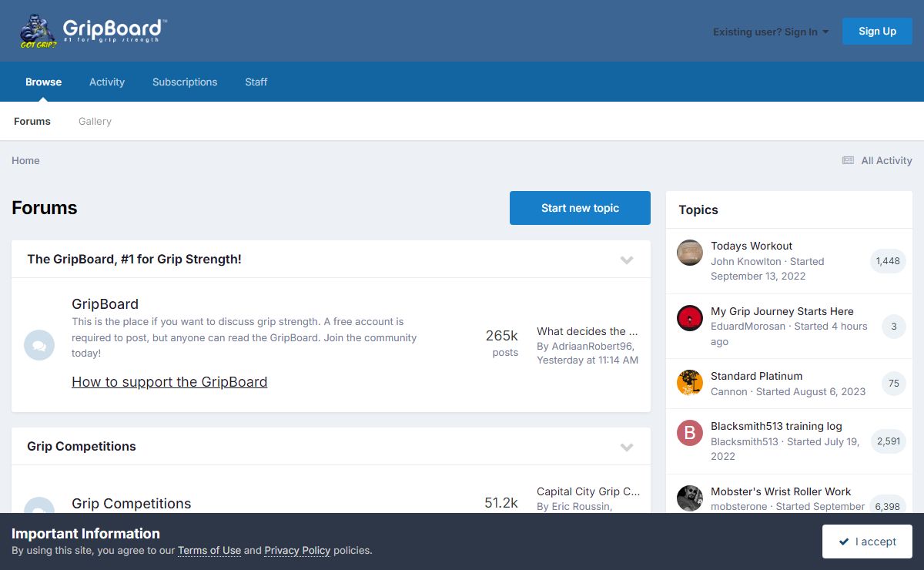Open Blacksmith513 training log topic
Viewport: 924px width, 570px height.
[x=776, y=426]
